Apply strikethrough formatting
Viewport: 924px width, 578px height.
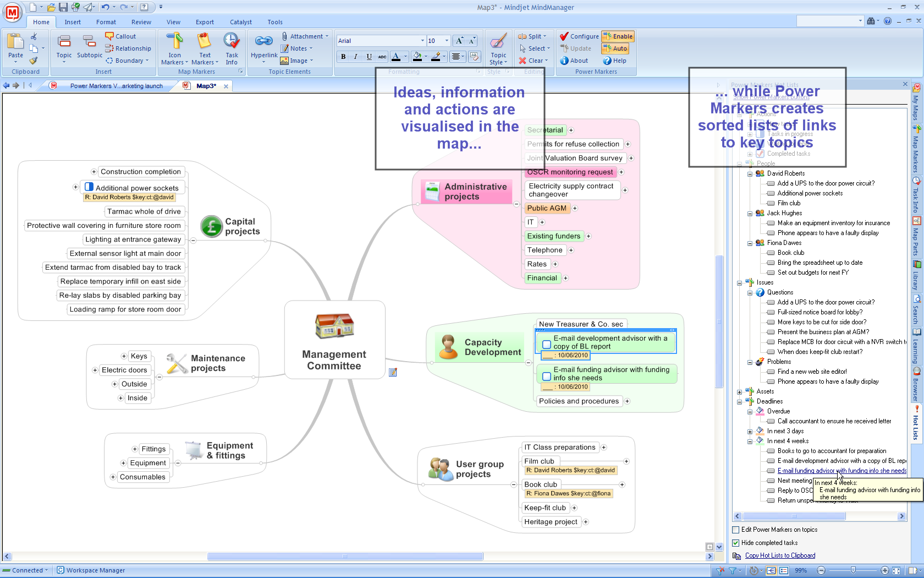[x=382, y=57]
